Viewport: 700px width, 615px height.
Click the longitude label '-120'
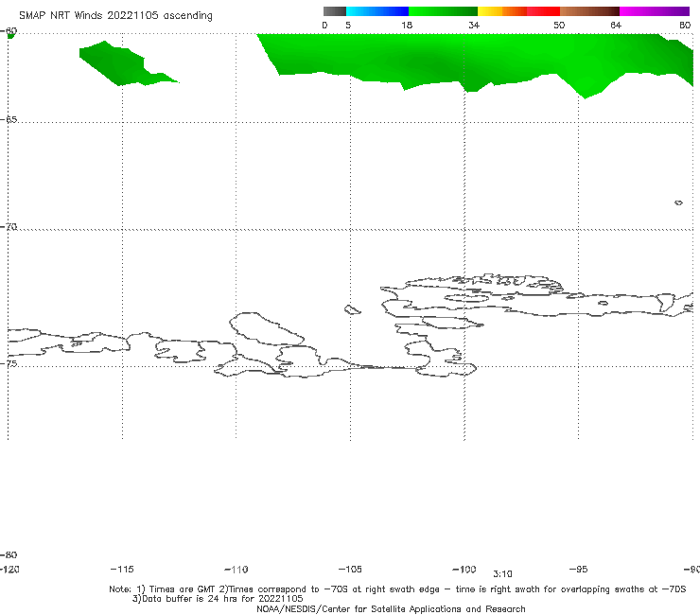(x=9, y=569)
